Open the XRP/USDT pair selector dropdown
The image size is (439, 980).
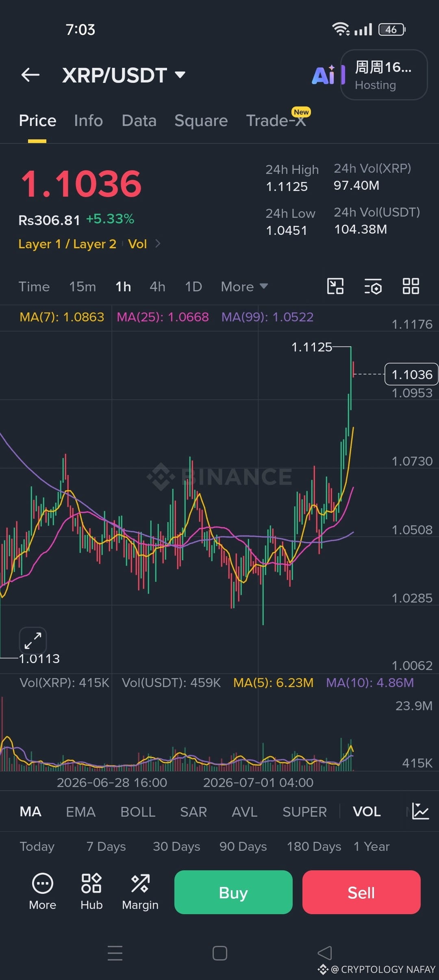click(124, 75)
